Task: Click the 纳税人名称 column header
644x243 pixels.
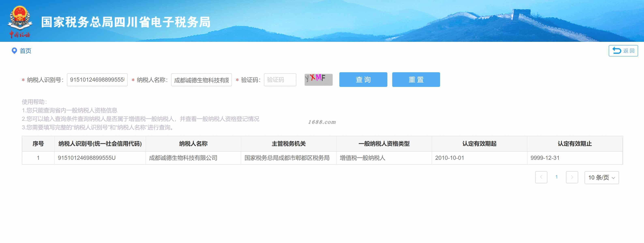Action: [193, 144]
